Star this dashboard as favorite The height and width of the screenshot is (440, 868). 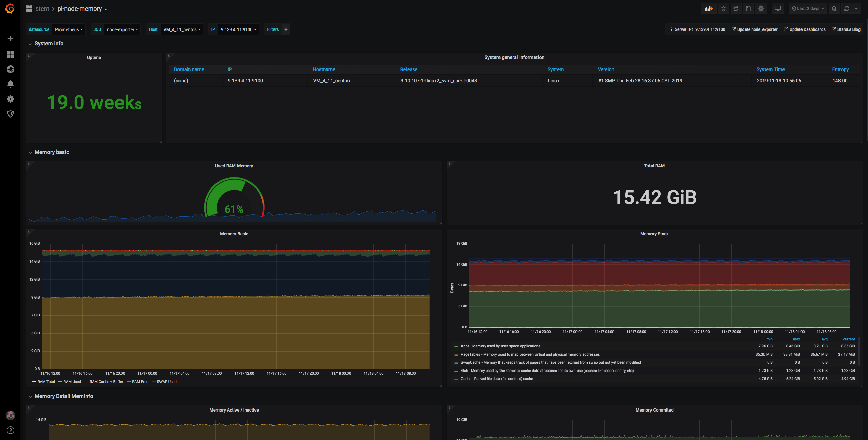[x=723, y=9]
